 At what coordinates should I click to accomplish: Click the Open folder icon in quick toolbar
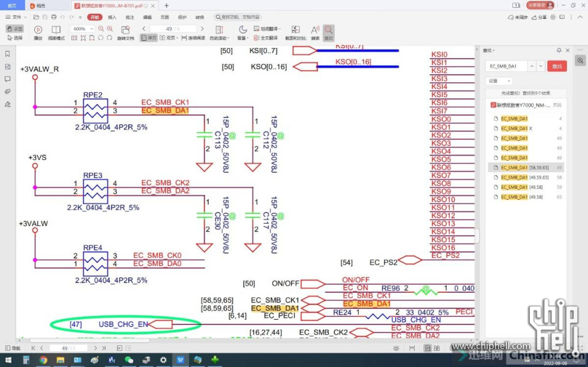click(36, 17)
